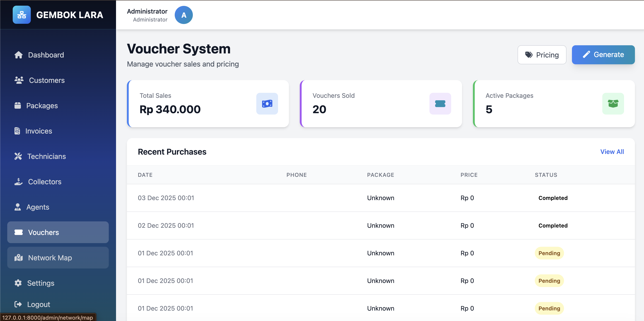Go to the Packages section
Viewport: 644px width, 321px height.
pyautogui.click(x=42, y=106)
